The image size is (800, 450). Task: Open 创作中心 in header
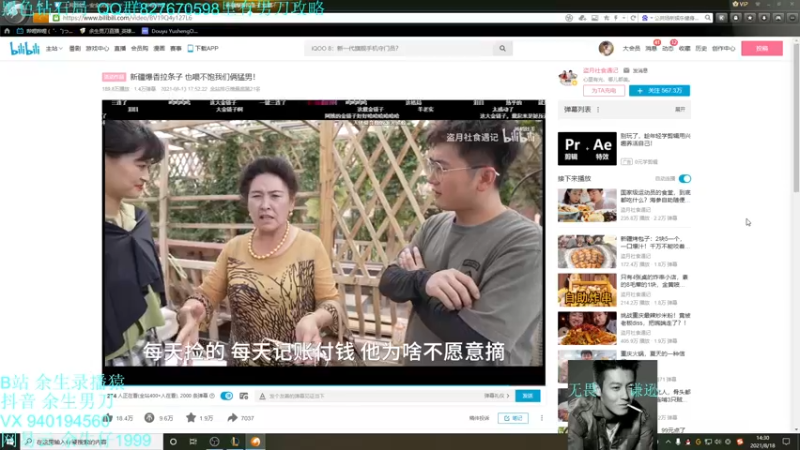[x=723, y=48]
